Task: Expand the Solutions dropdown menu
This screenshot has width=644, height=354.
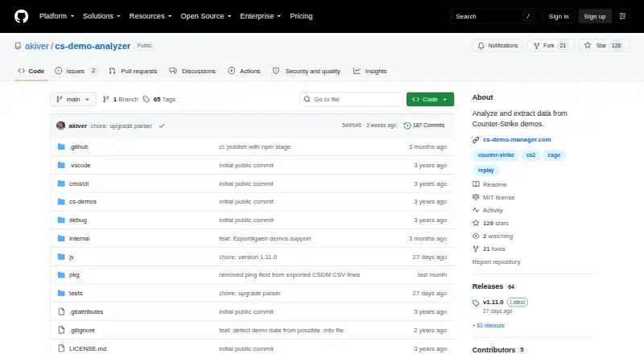Action: pyautogui.click(x=101, y=16)
